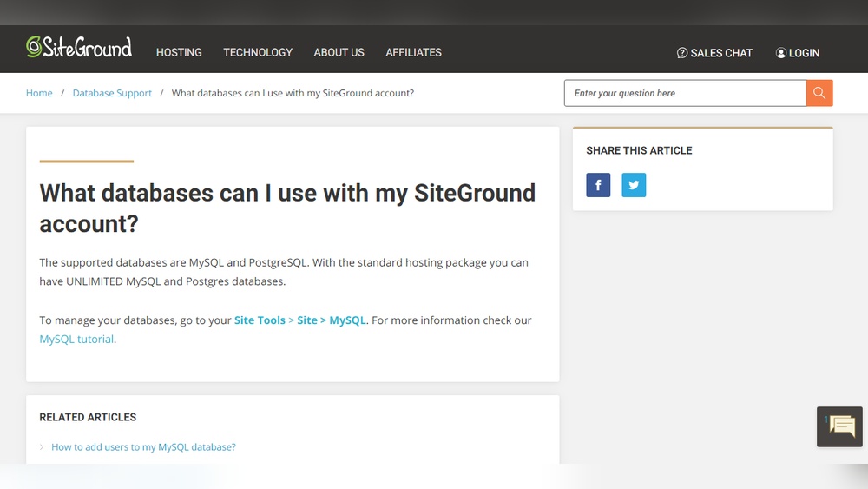The width and height of the screenshot is (868, 489).
Task: Go to the AFFILIATES page
Action: (x=413, y=52)
